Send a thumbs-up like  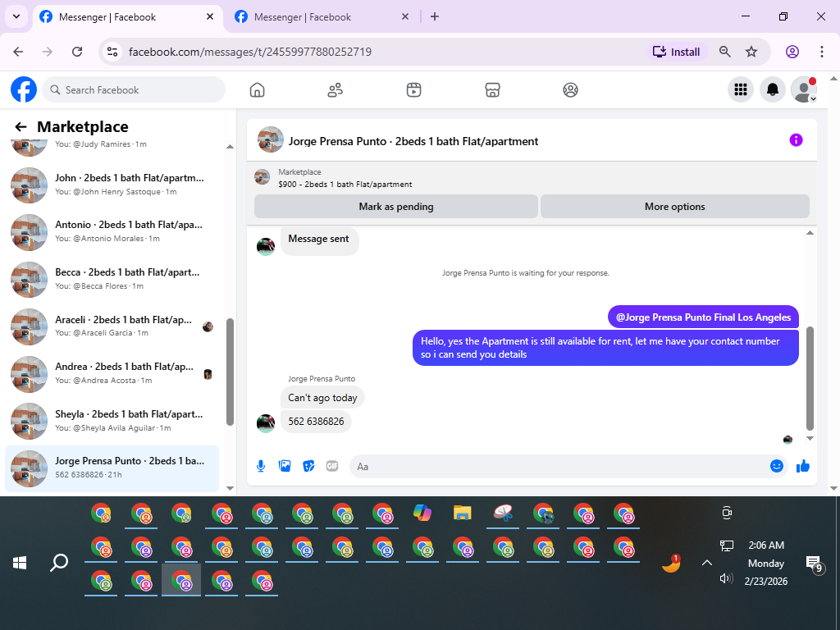point(802,466)
